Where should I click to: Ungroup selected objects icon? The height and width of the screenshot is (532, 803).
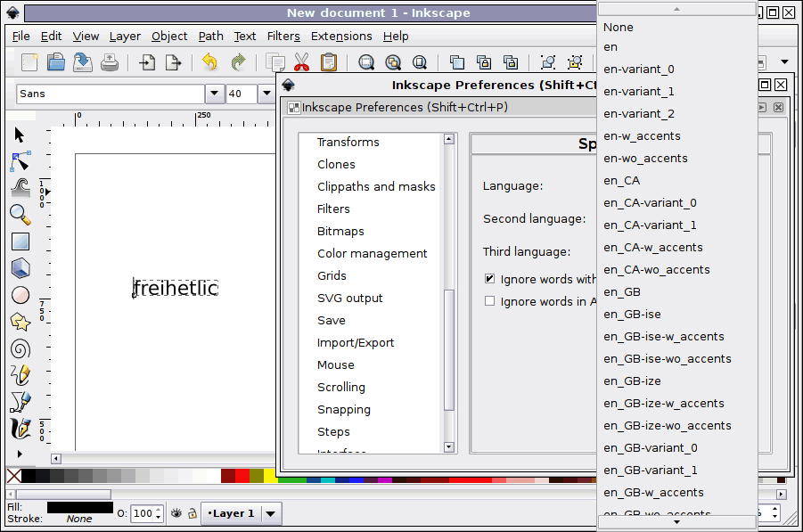(x=575, y=62)
